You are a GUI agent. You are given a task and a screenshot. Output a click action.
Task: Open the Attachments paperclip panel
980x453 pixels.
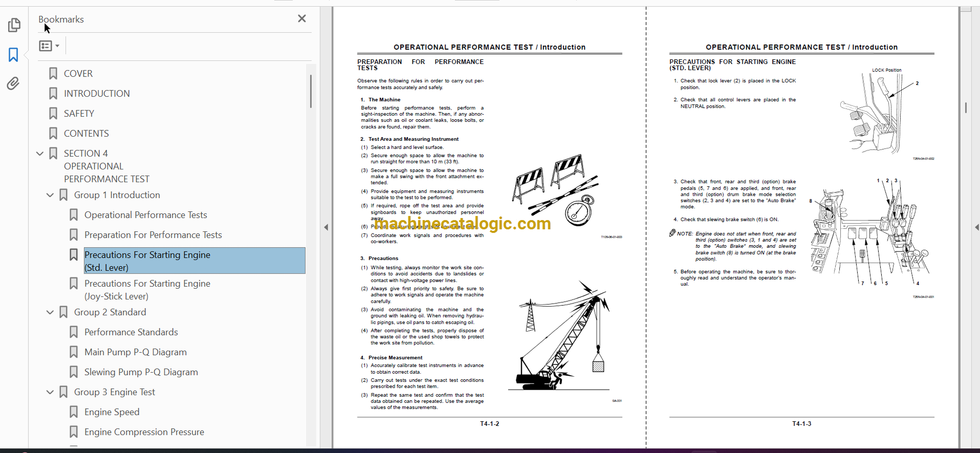point(13,83)
